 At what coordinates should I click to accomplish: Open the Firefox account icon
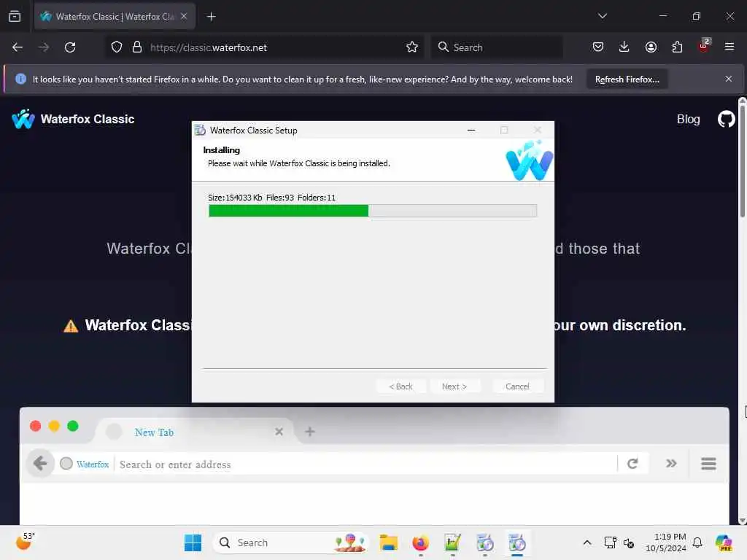click(x=651, y=47)
